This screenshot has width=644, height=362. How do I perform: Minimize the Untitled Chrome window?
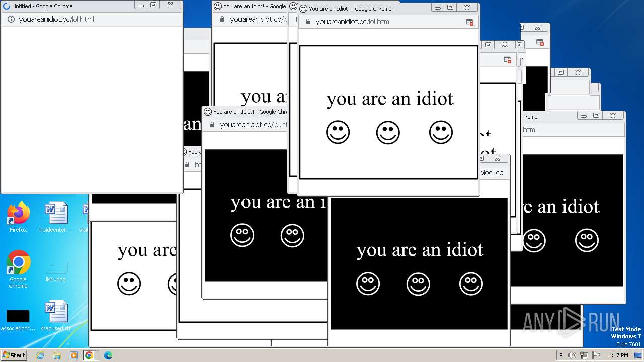[141, 5]
